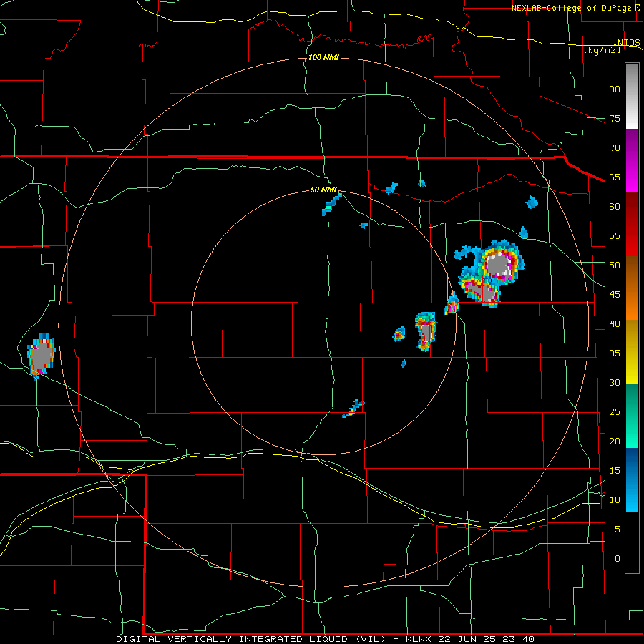The image size is (644, 644).
Task: Click the NEXLAB-College of DuPage label
Action: click(x=572, y=8)
